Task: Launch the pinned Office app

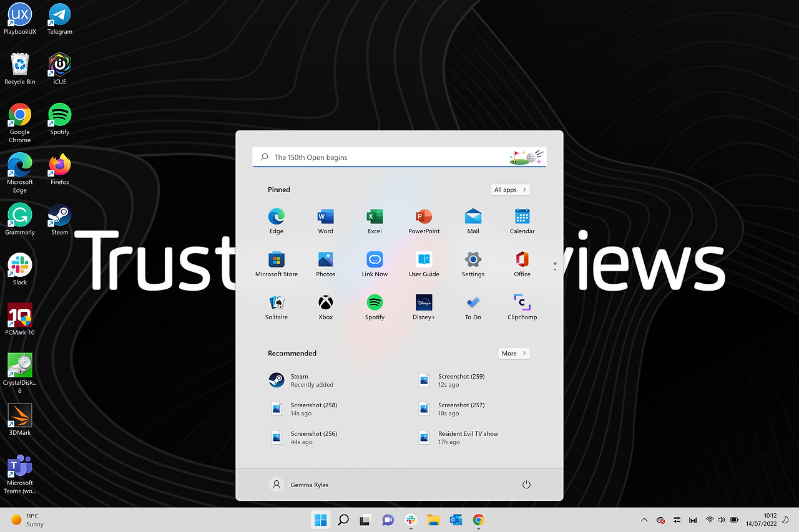Action: pos(522,264)
